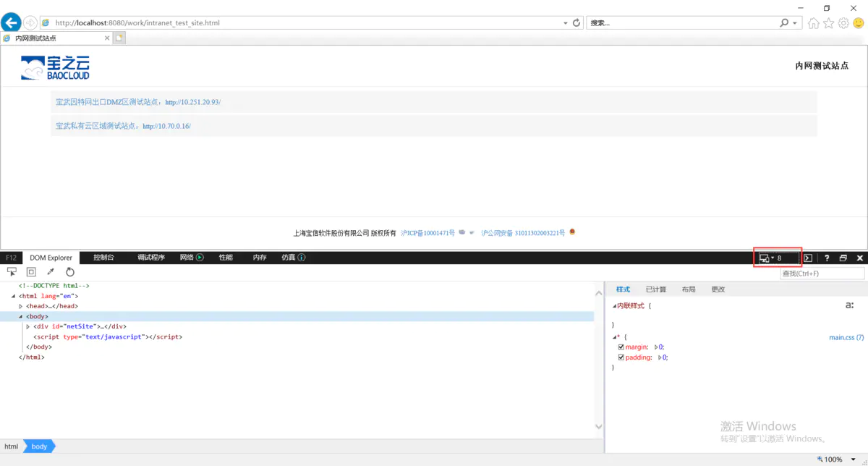Expand the head node

tap(21, 306)
